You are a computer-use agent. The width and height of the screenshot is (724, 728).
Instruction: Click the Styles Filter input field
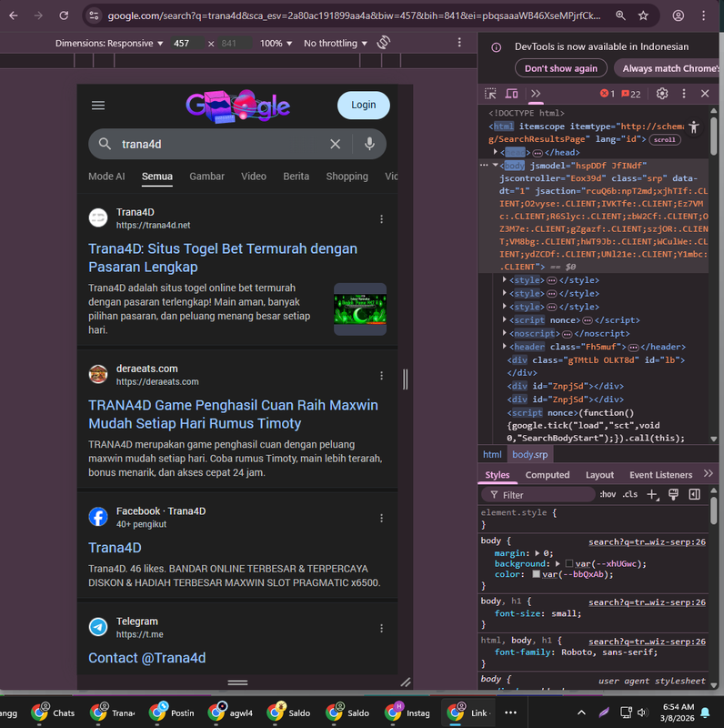[x=538, y=495]
